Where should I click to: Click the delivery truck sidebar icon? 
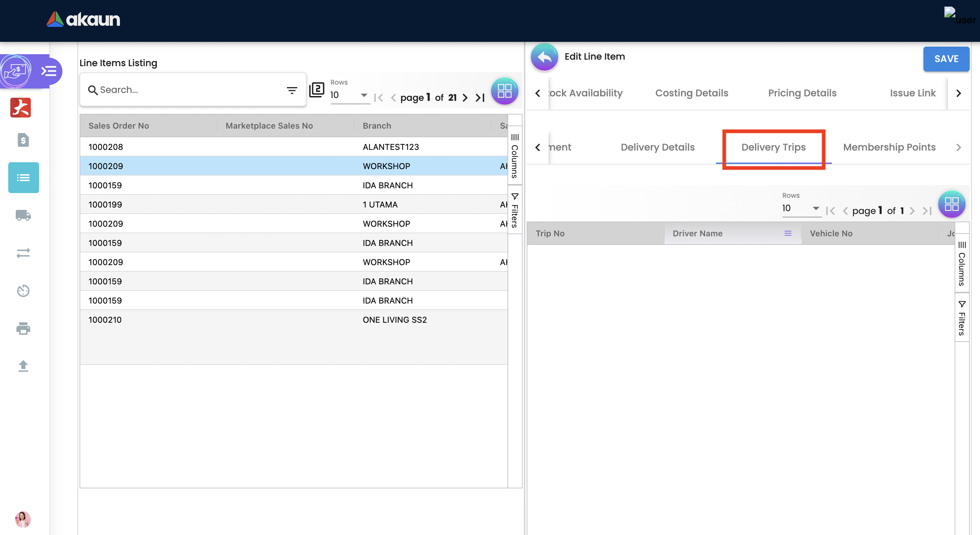point(23,215)
